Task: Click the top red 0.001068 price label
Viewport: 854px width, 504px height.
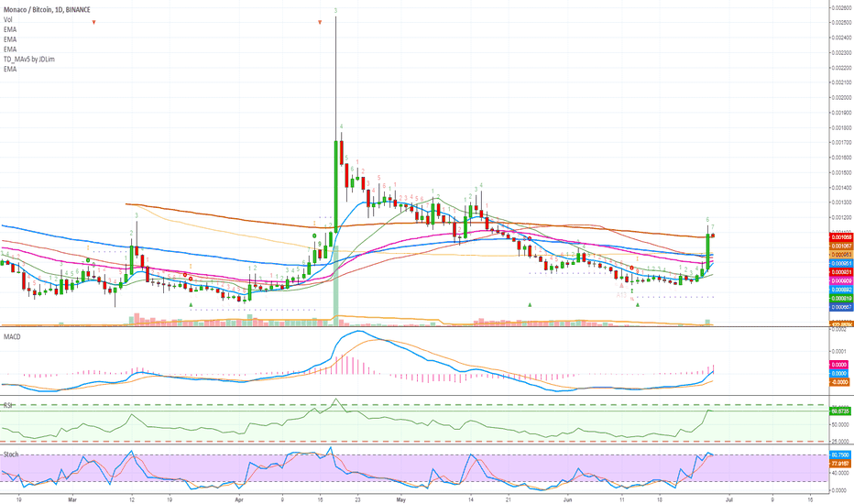Action: coord(840,237)
